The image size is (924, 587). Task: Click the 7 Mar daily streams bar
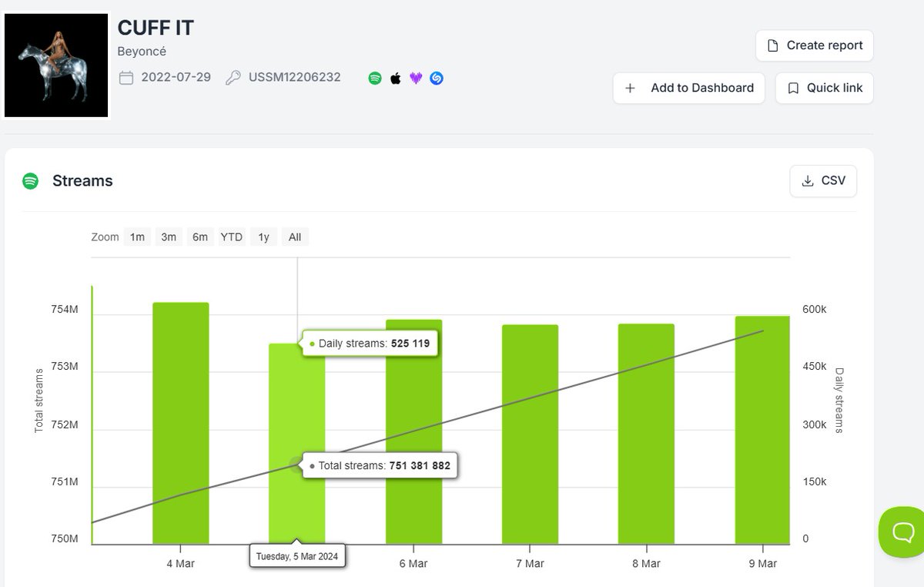click(530, 434)
